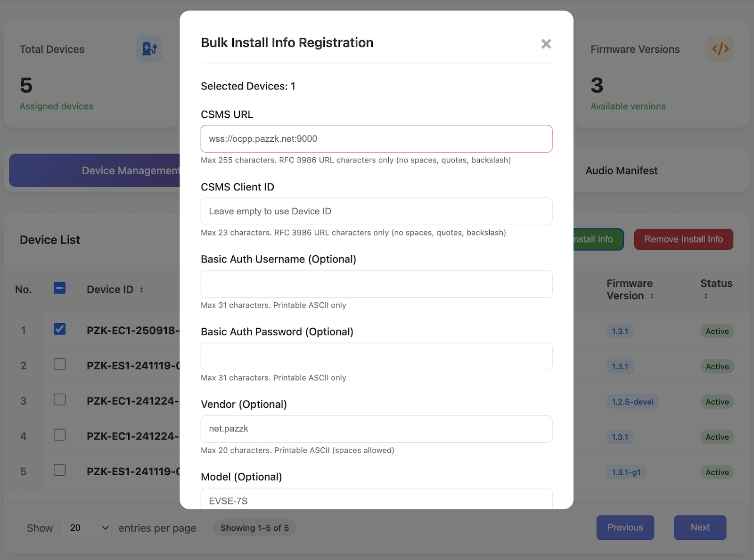Toggle the select-all checkbox in the header
This screenshot has height=560, width=754.
click(59, 288)
